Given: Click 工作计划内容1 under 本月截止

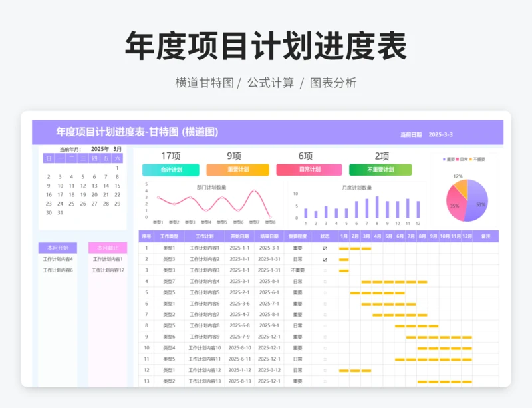Looking at the screenshot, I should (x=108, y=259).
